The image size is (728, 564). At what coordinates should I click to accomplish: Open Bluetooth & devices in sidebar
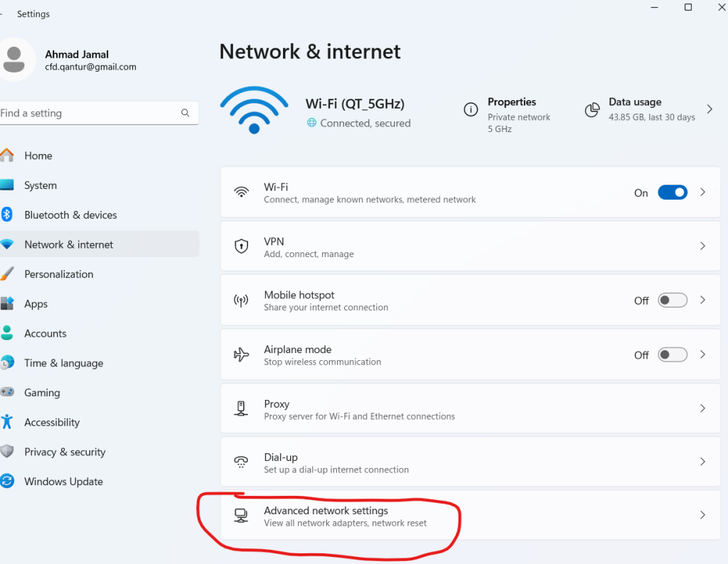click(70, 215)
